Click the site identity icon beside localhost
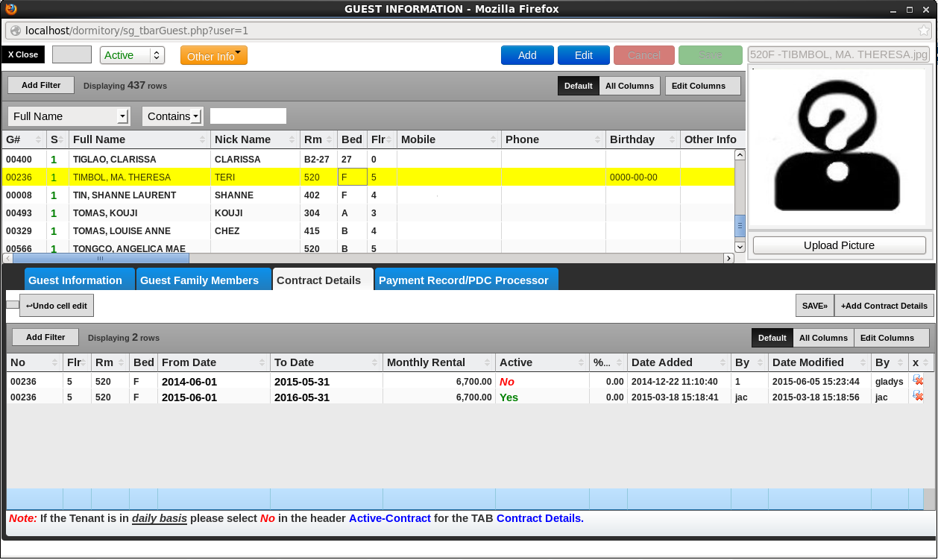 (15, 31)
